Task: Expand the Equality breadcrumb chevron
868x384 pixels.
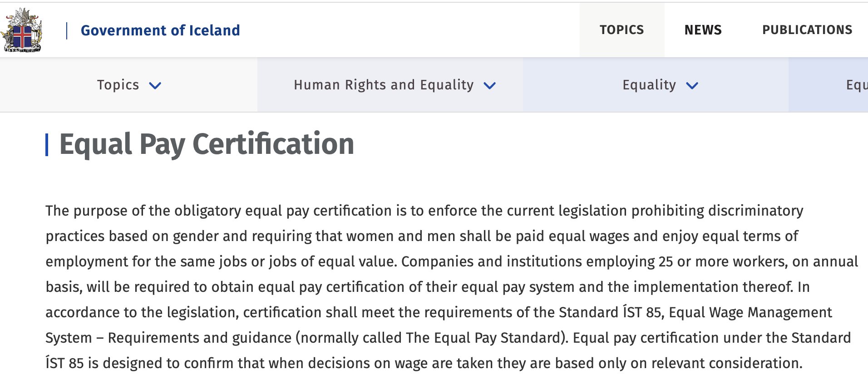Action: tap(692, 85)
